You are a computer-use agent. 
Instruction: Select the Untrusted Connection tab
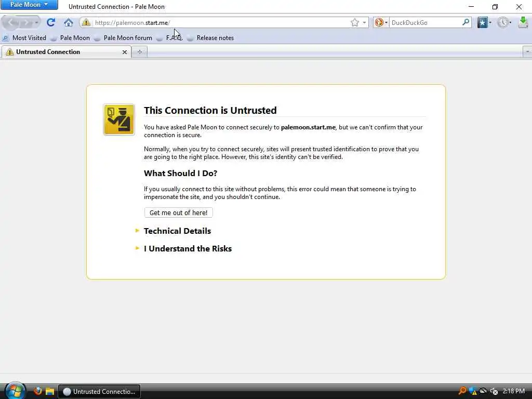(x=66, y=52)
